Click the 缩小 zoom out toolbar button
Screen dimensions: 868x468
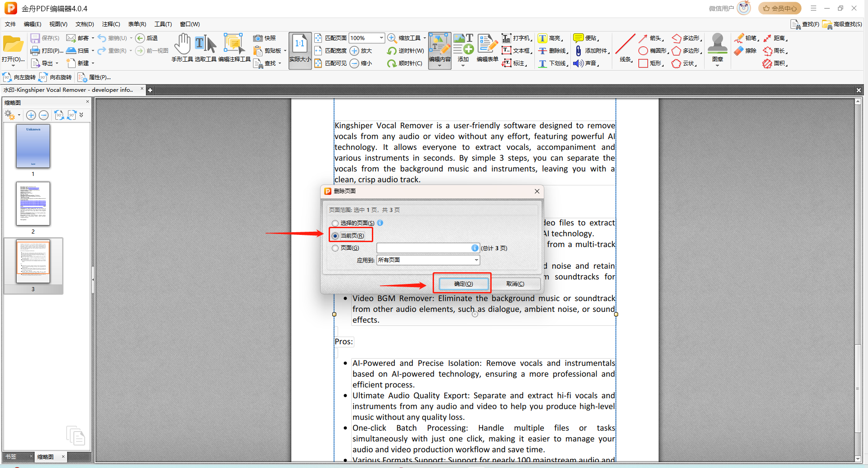coord(361,63)
